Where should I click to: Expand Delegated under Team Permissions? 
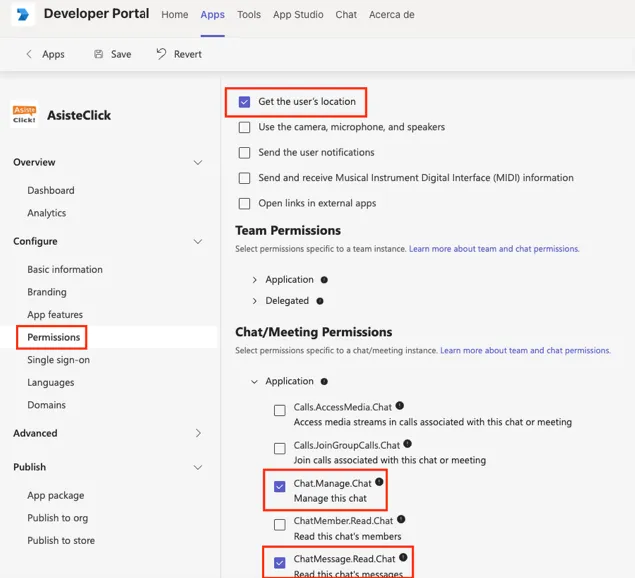click(254, 301)
